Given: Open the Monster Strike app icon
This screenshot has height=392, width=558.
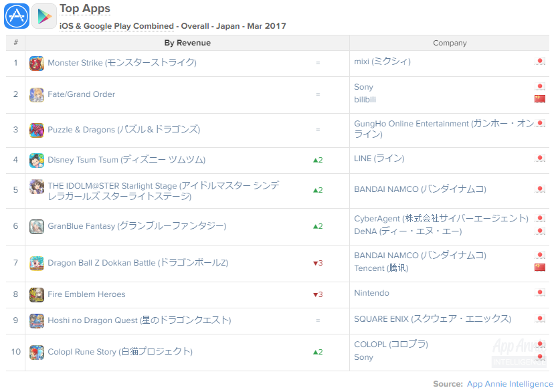Looking at the screenshot, I should coord(37,64).
